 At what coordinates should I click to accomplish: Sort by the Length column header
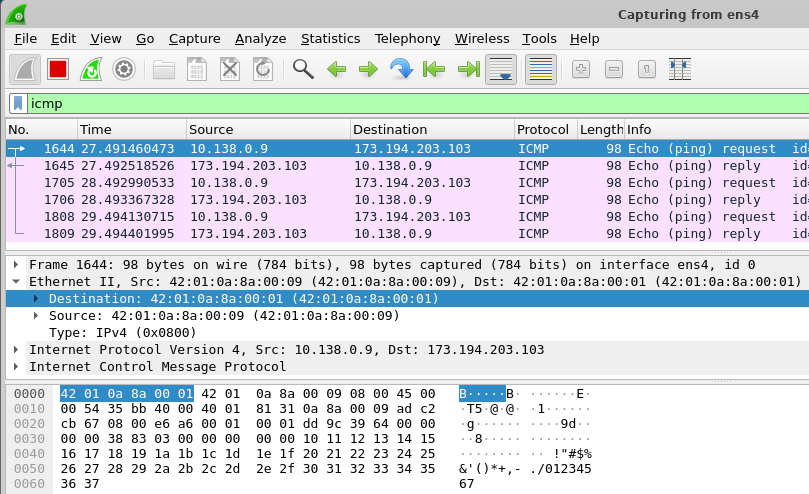(601, 130)
